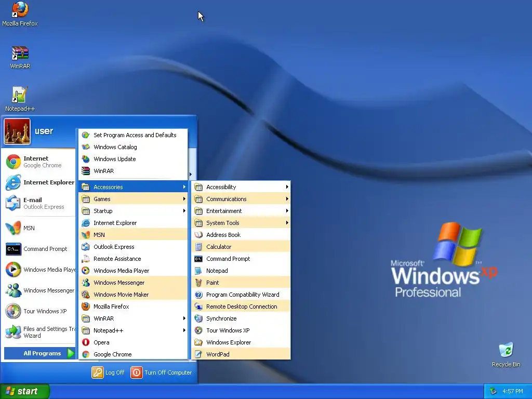Screen dimensions: 532x399
Task: Expand the Communications submenu
Action: 241,199
